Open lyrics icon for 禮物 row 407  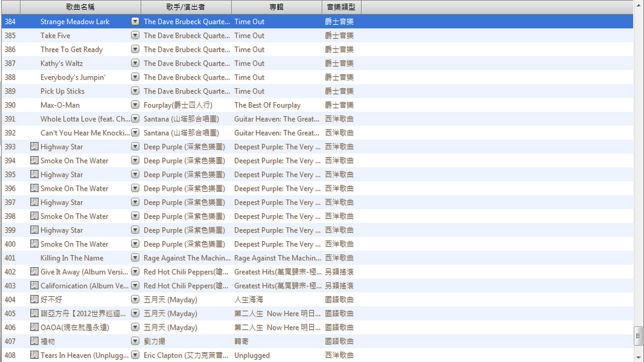coord(34,341)
